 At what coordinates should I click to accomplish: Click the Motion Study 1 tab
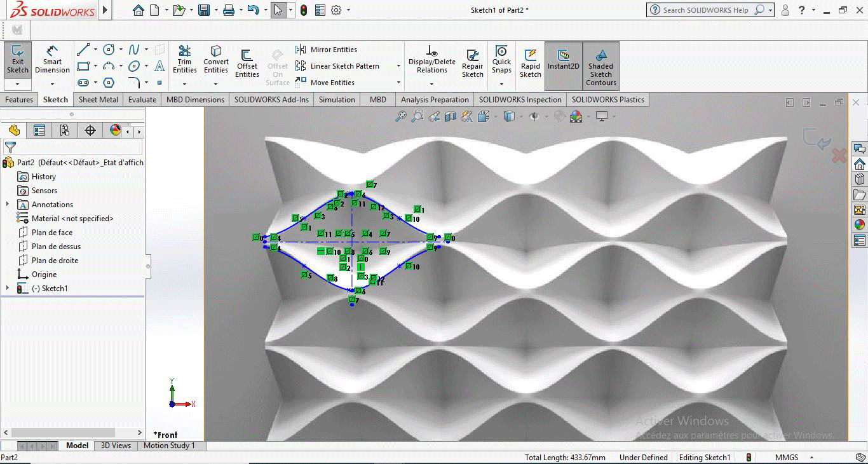(169, 446)
